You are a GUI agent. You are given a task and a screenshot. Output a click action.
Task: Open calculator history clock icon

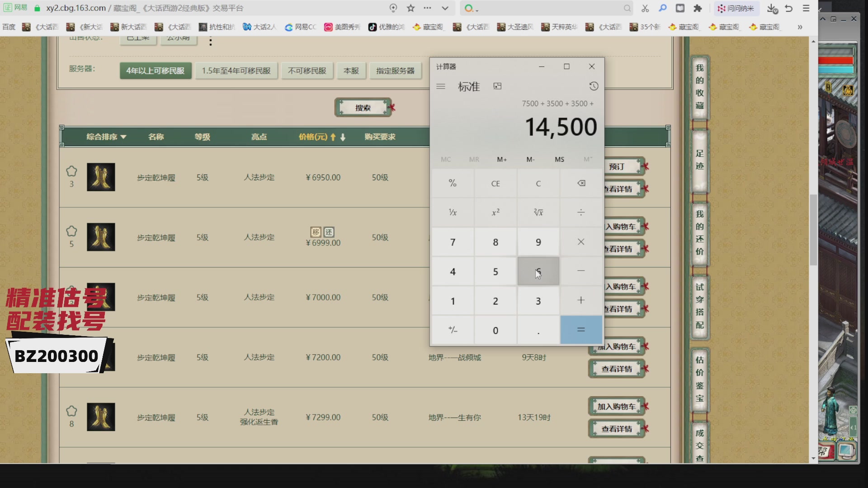pos(594,86)
